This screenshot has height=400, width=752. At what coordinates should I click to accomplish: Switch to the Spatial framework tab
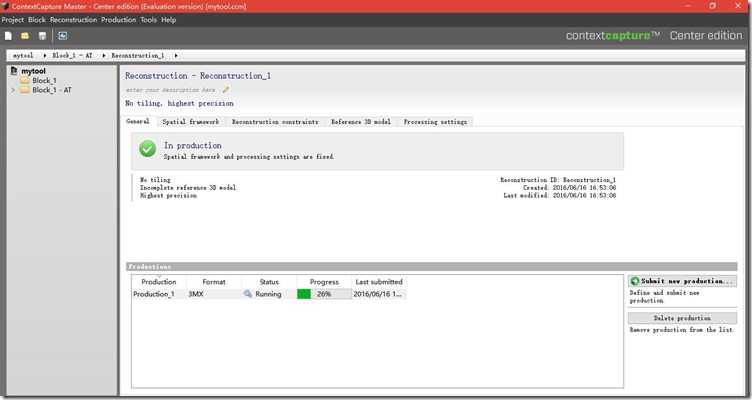pos(190,122)
